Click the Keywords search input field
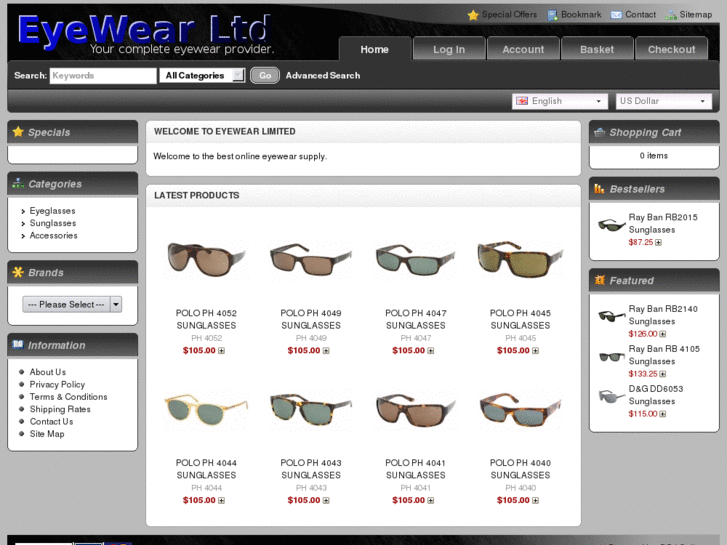This screenshot has width=727, height=545. (x=103, y=76)
